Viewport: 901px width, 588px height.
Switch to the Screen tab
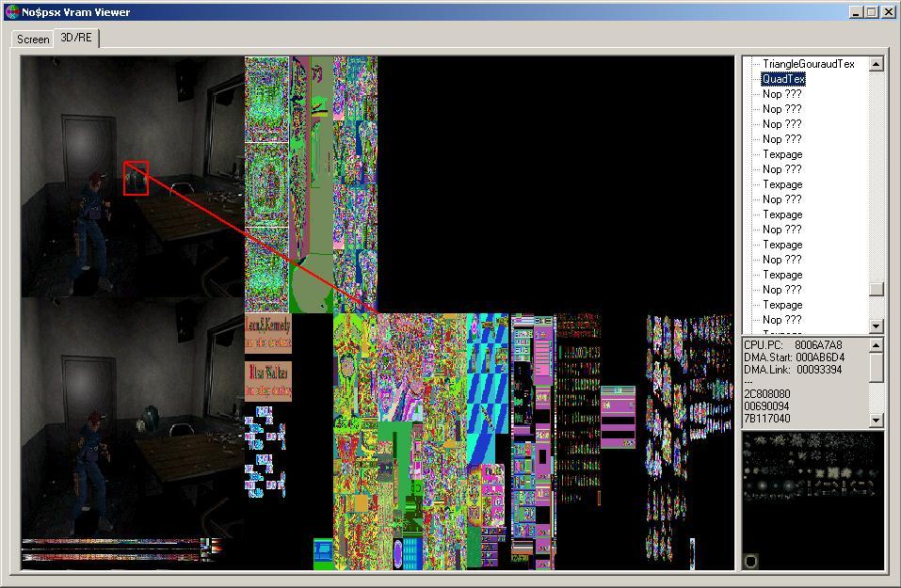pos(33,40)
